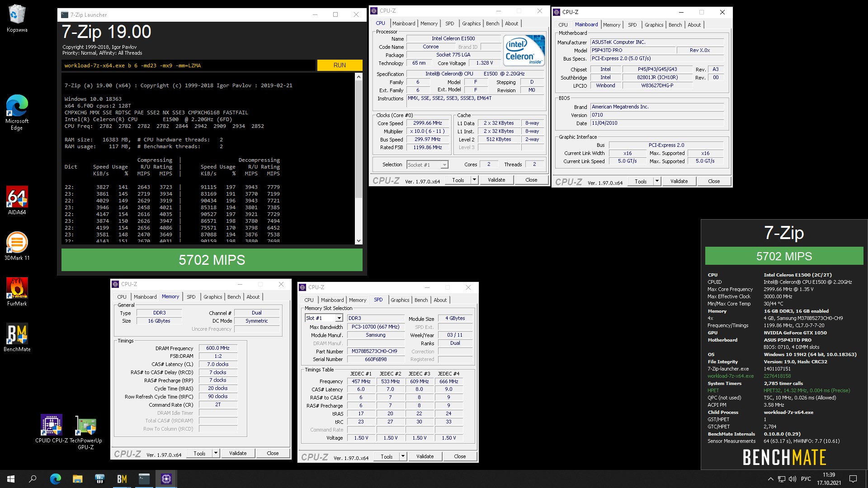868x488 pixels.
Task: Open the Recycle Bin desktop icon
Action: click(17, 19)
